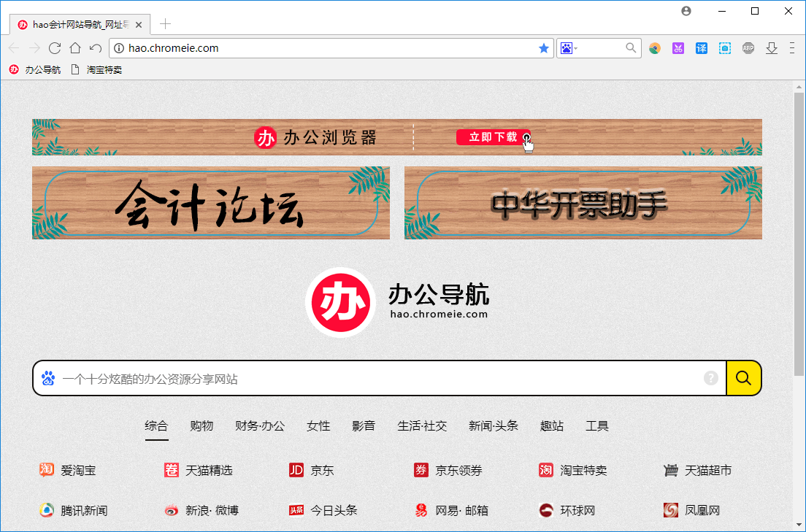This screenshot has height=532, width=806.
Task: Open the Baidu search engine dropdown
Action: tap(569, 48)
